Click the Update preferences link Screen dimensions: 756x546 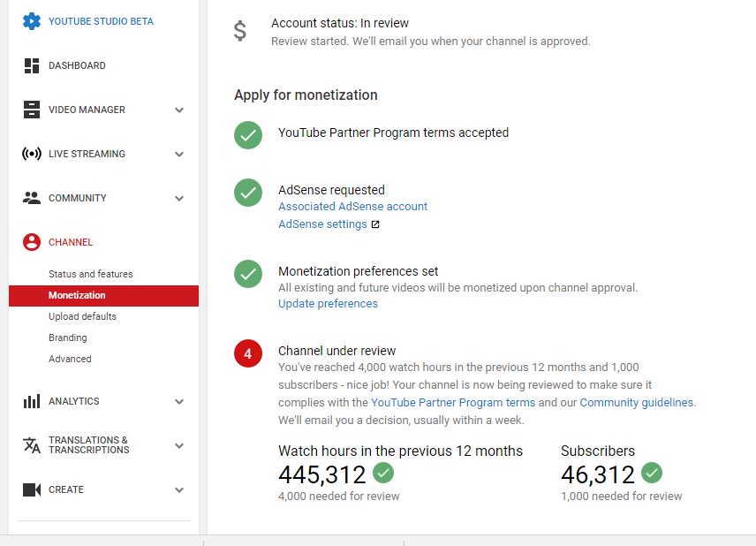pyautogui.click(x=328, y=304)
